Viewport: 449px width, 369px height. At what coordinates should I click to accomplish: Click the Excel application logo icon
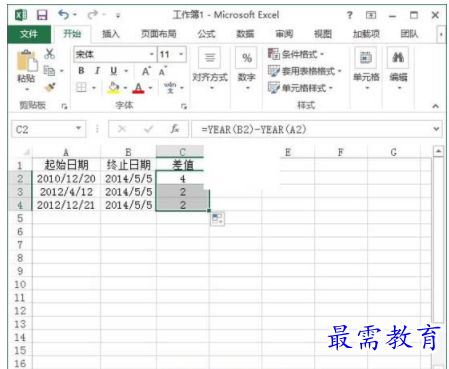tap(21, 15)
